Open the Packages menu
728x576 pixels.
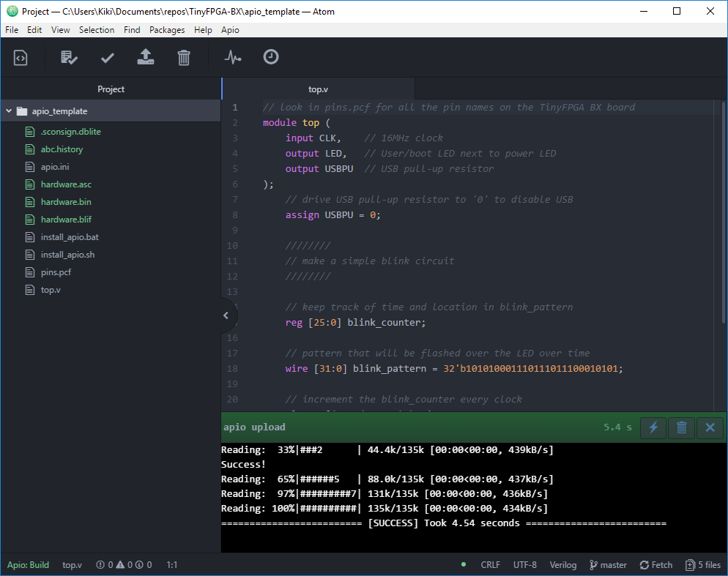pos(167,30)
